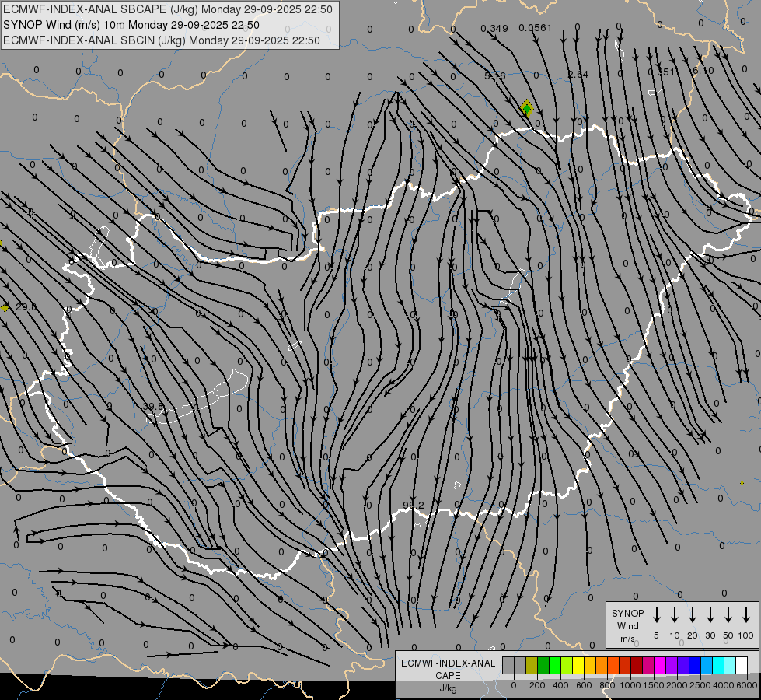Screen dimensions: 761x700
Task: Click the 0.351 value on the map
Action: [x=661, y=72]
